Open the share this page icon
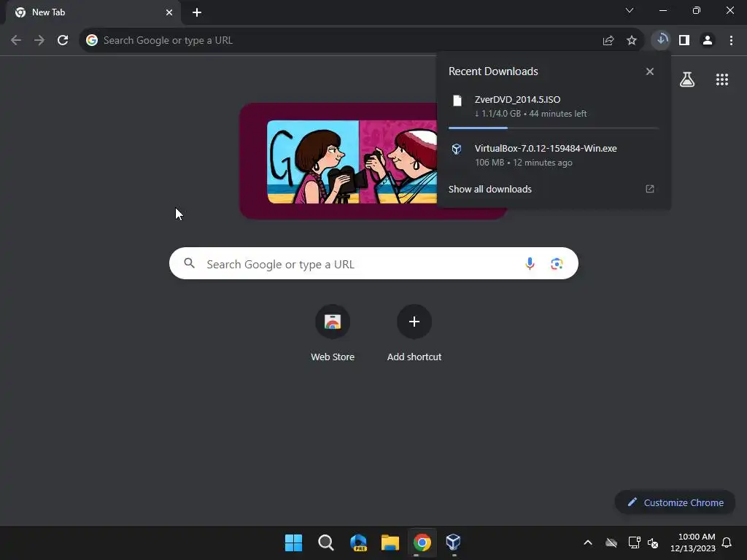This screenshot has width=747, height=560. (x=608, y=41)
